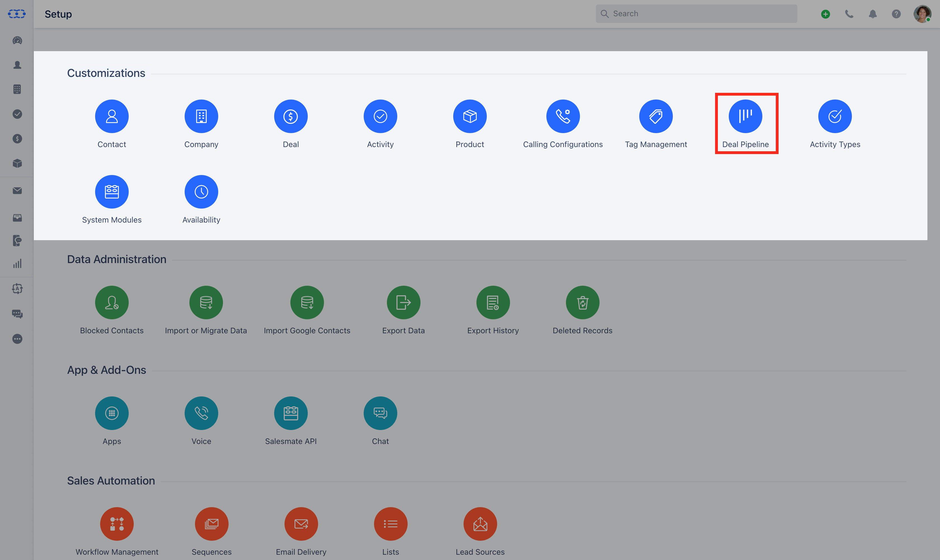Open Deleted Records
Viewport: 940px width, 560px height.
(x=582, y=302)
